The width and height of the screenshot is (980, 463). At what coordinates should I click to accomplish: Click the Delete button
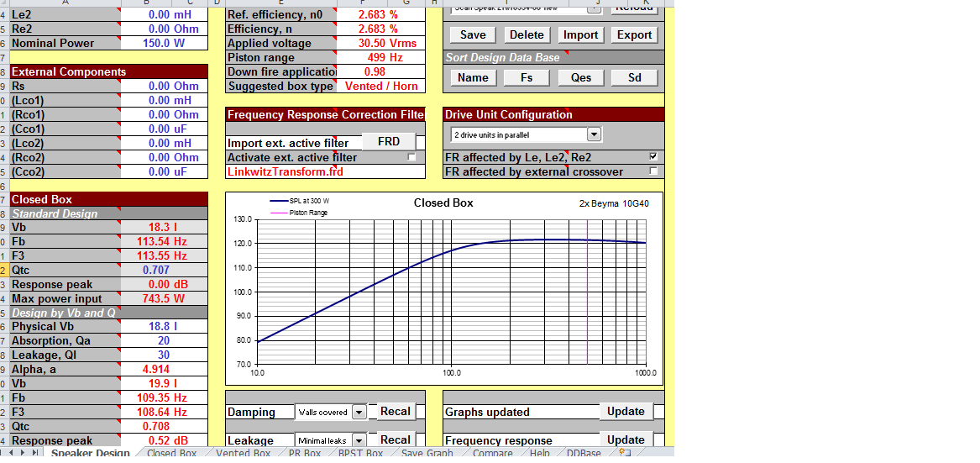tap(527, 35)
